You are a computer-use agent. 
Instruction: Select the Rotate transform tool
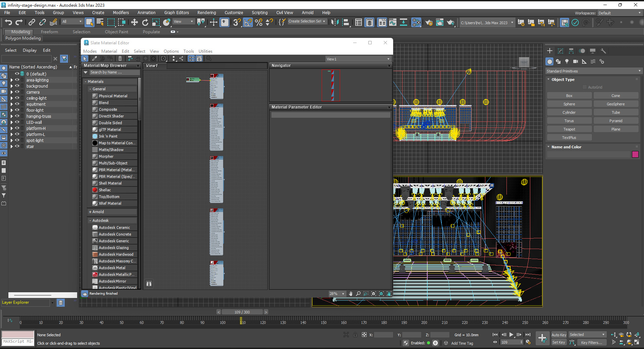[145, 22]
